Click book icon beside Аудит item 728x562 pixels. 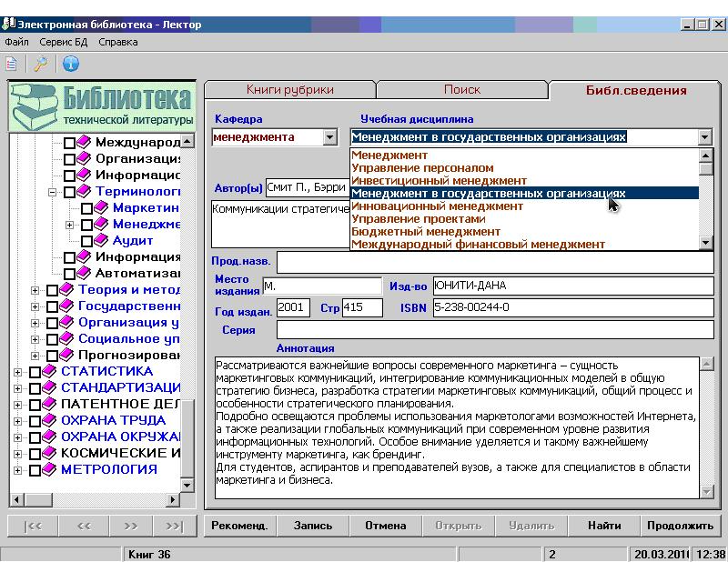click(x=101, y=240)
